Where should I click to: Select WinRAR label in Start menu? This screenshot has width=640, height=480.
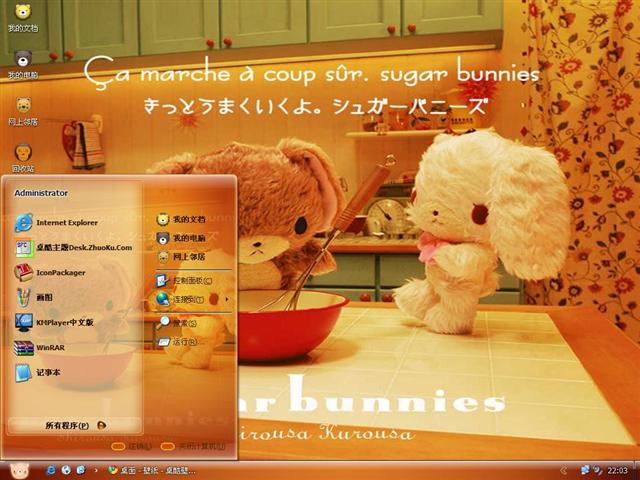[50, 348]
